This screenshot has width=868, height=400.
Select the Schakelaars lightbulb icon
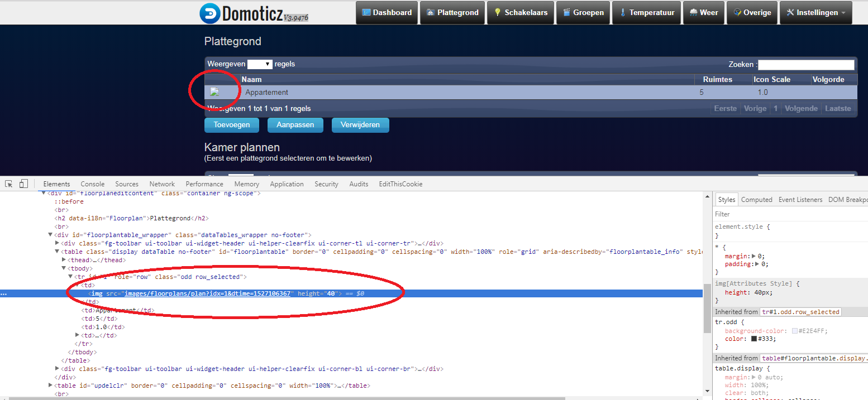(x=498, y=12)
